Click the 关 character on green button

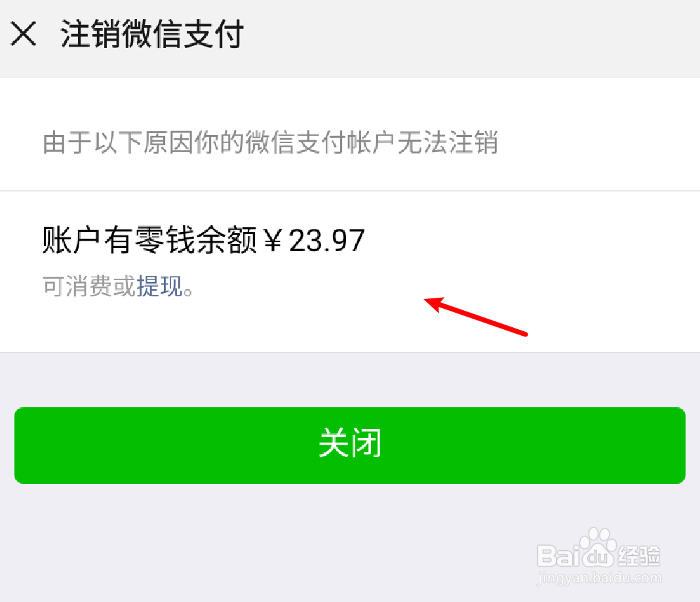click(x=334, y=443)
